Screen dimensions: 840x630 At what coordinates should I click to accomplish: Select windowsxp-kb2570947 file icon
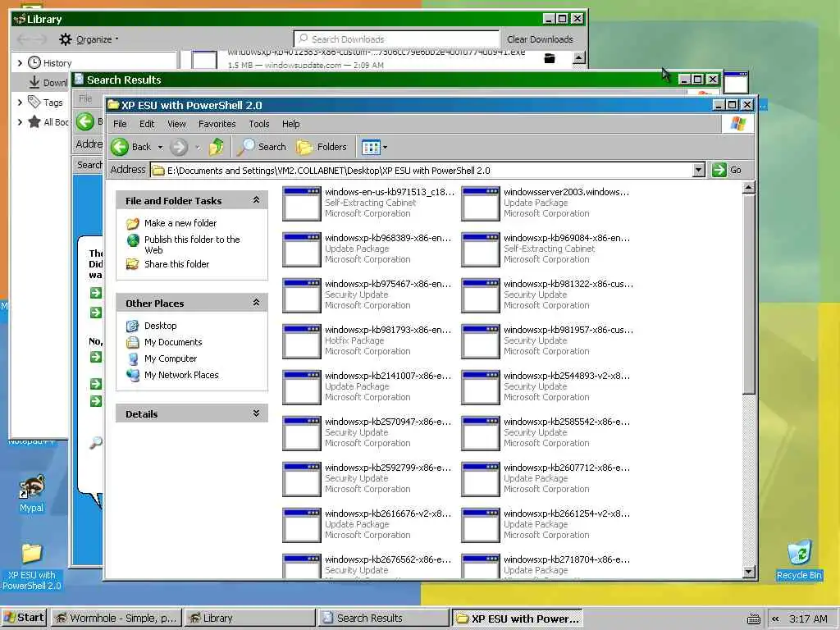pos(301,433)
